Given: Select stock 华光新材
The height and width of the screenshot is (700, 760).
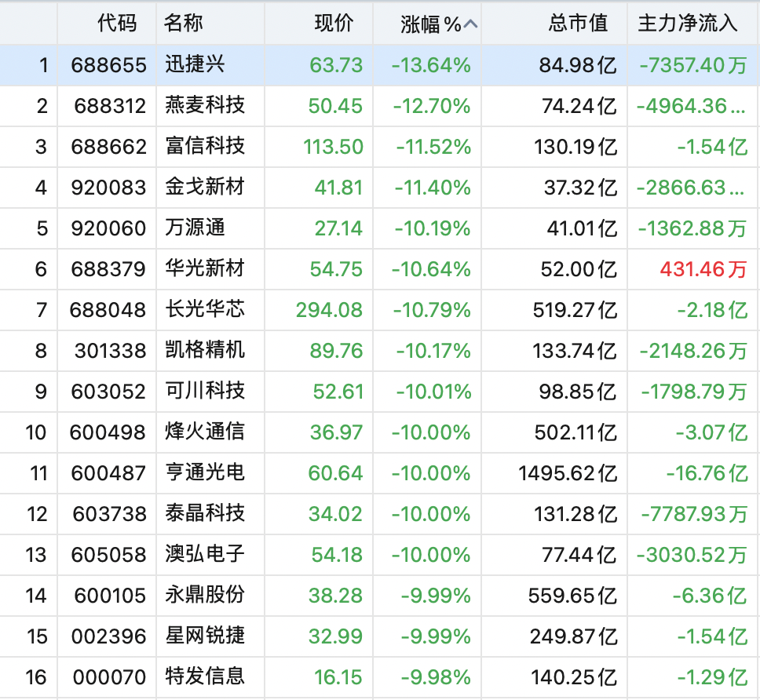Looking at the screenshot, I should [205, 268].
